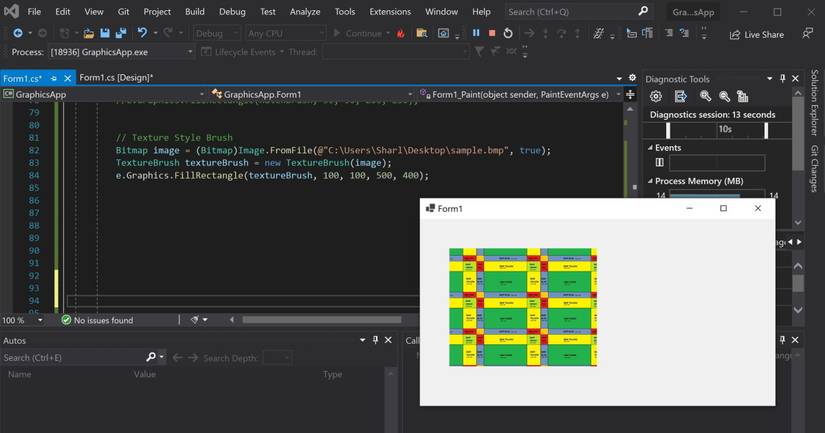The image size is (825, 433).
Task: Click the Live Share button
Action: tap(756, 34)
